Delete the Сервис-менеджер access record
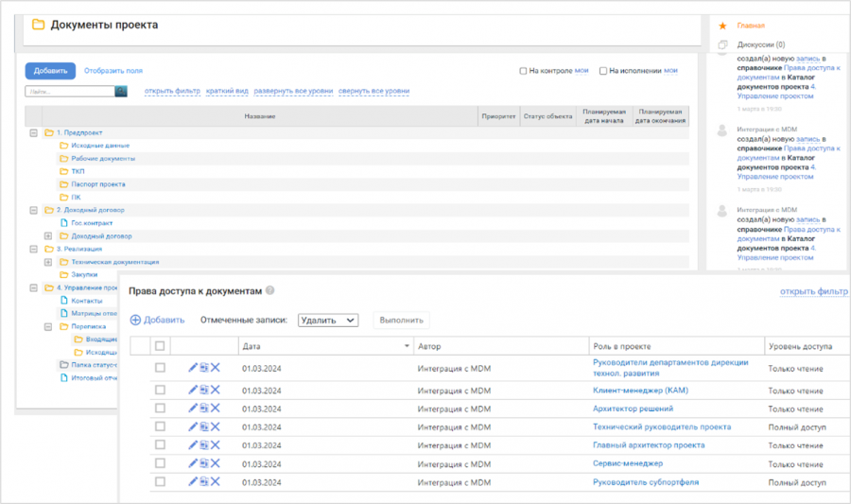Image resolution: width=851 pixels, height=504 pixels. 216,463
